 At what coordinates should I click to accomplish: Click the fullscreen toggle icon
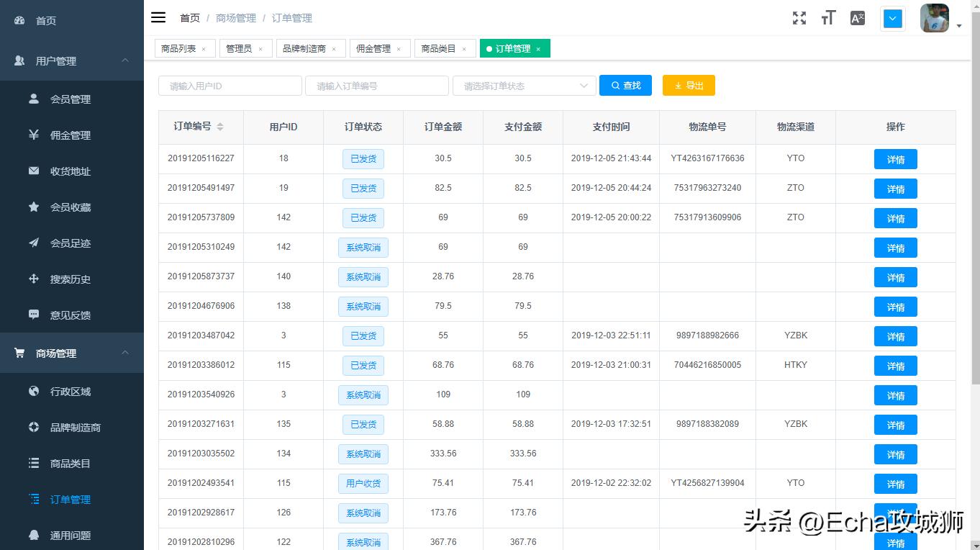pos(799,19)
